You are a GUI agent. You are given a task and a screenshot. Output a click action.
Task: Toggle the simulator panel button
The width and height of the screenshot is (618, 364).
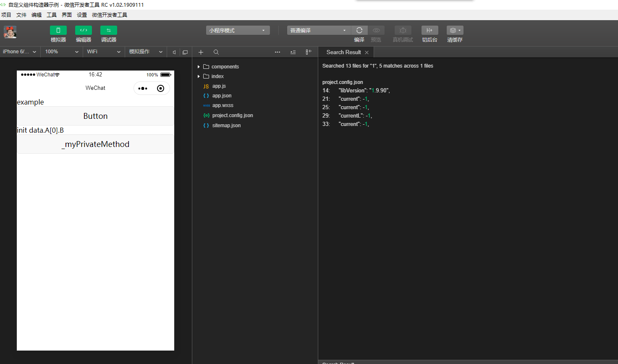(58, 30)
